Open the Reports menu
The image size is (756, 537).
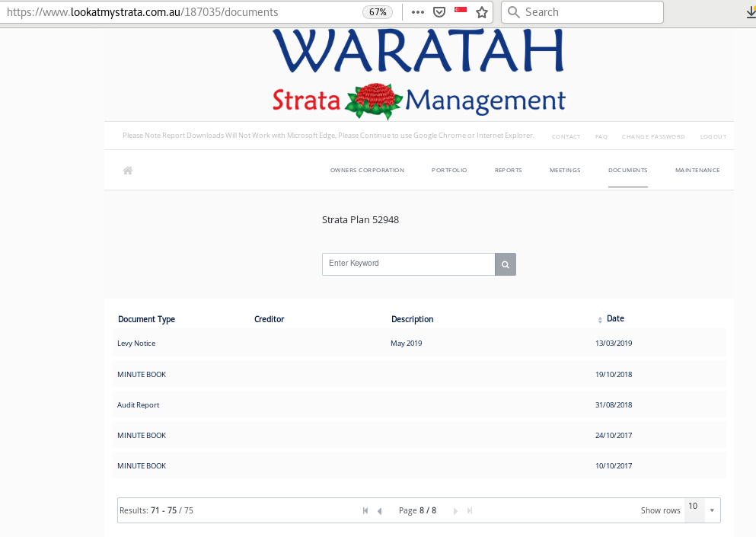(x=508, y=171)
